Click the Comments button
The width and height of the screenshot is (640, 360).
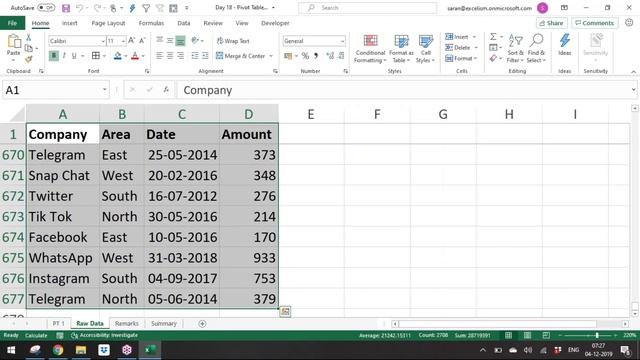pyautogui.click(x=595, y=23)
